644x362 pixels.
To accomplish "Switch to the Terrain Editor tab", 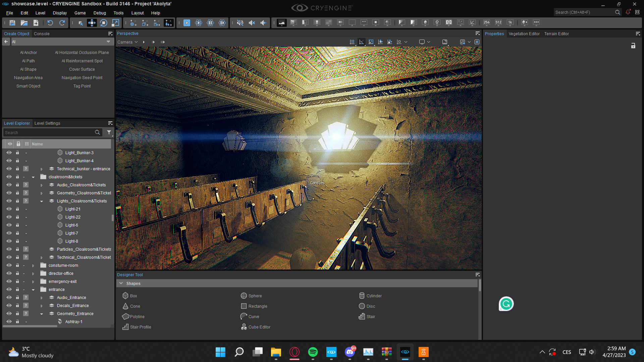I will pos(556,34).
